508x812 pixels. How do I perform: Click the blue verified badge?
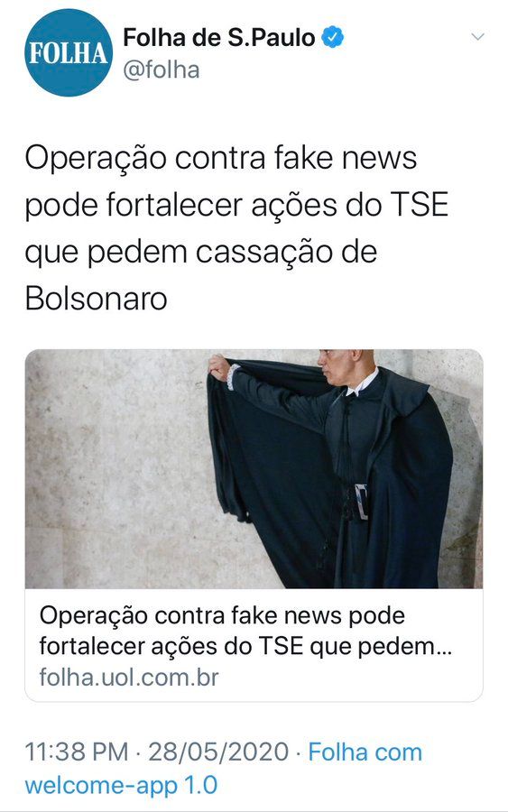point(333,38)
